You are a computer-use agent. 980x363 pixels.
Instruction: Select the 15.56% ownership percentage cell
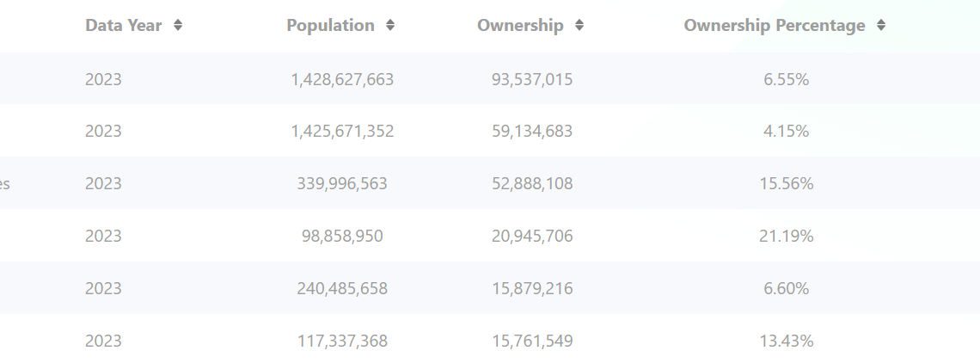787,184
